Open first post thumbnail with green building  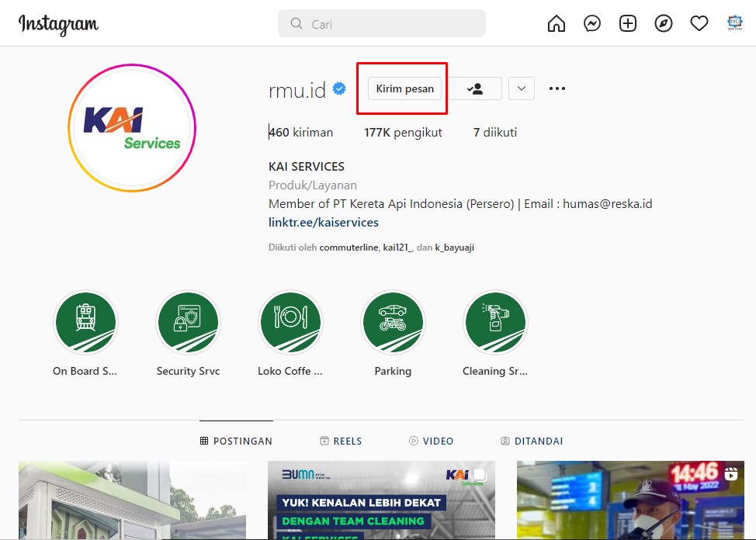(132, 500)
